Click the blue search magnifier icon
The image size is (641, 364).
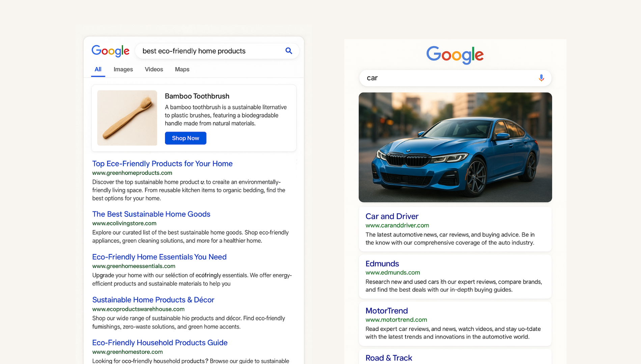point(288,51)
